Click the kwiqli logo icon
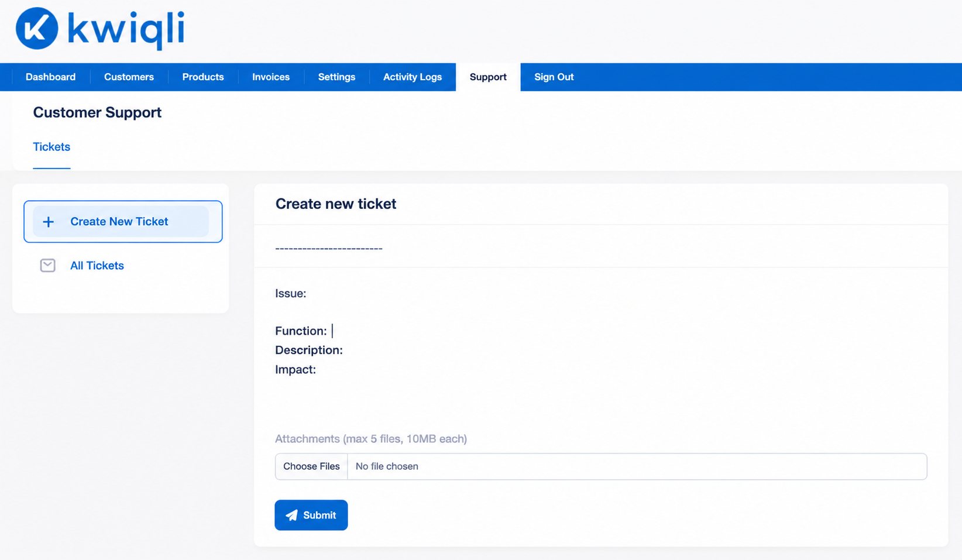Image resolution: width=962 pixels, height=560 pixels. (x=37, y=28)
